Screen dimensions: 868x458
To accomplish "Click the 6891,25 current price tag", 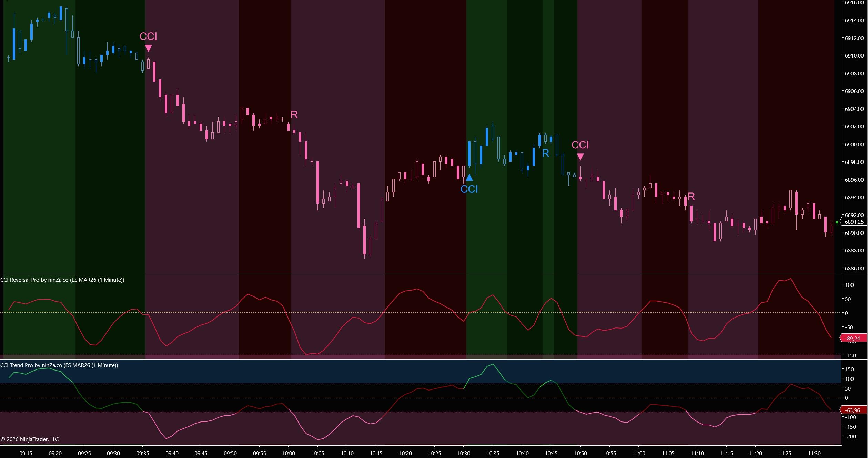I will (x=854, y=222).
